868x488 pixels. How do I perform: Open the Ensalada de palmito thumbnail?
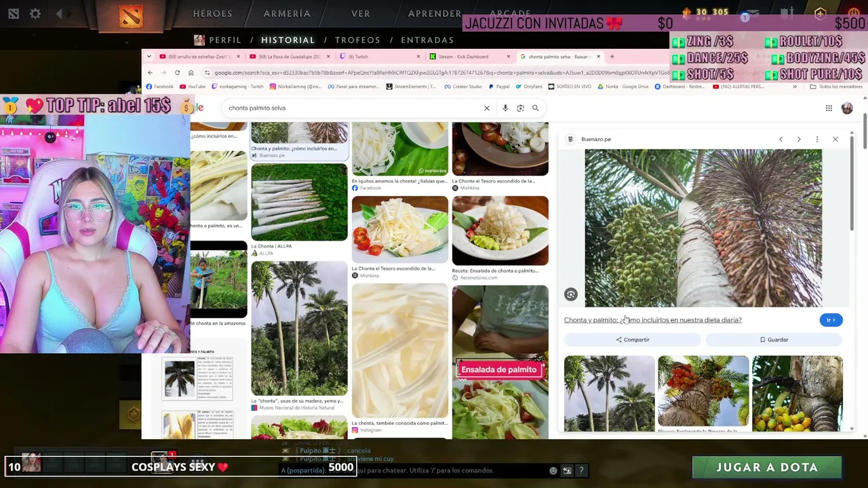point(500,362)
